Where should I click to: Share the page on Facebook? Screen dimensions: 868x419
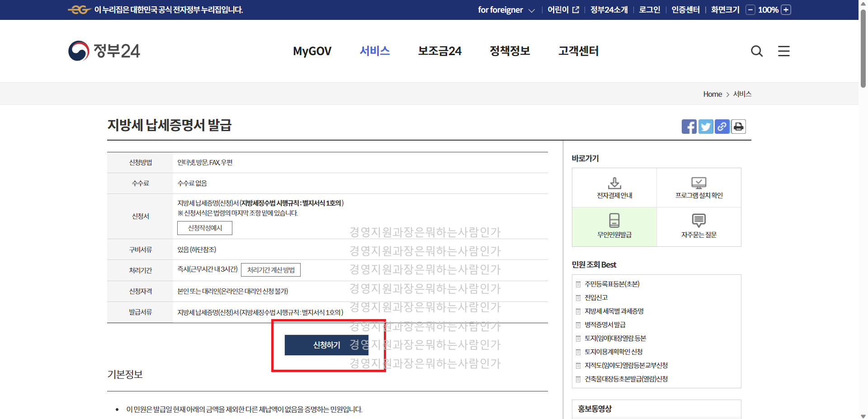(x=689, y=127)
